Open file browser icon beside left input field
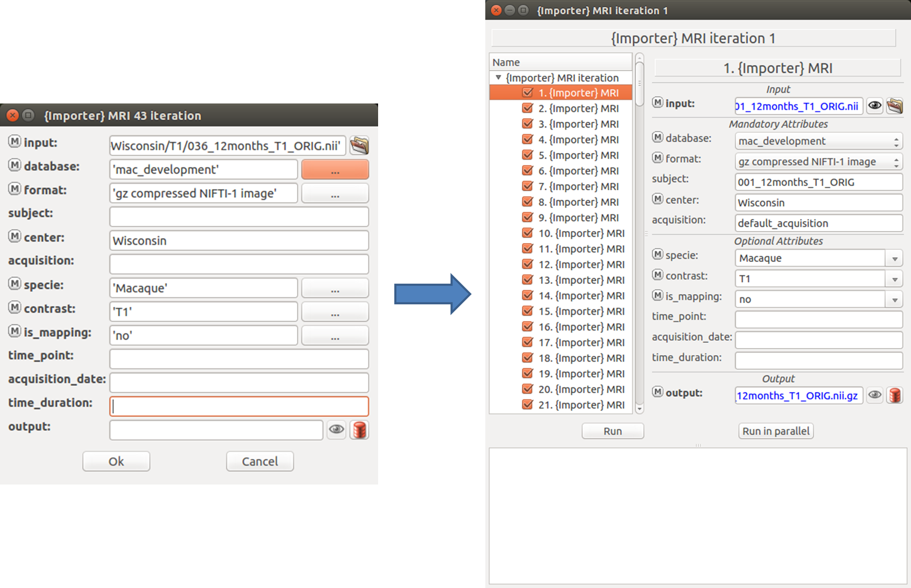Viewport: 911px width, 588px height. point(359,145)
